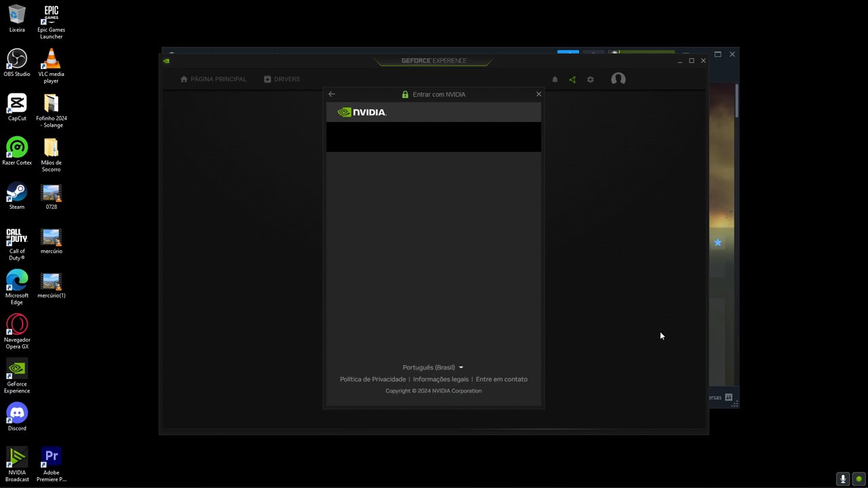Open PÁGINA PRINCIPAL tab in GeForce Experience
Viewport: 868px width, 488px height.
coord(213,79)
